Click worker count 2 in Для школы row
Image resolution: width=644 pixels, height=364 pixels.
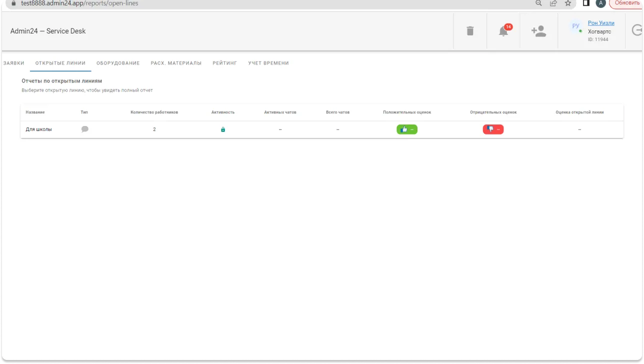pyautogui.click(x=154, y=129)
